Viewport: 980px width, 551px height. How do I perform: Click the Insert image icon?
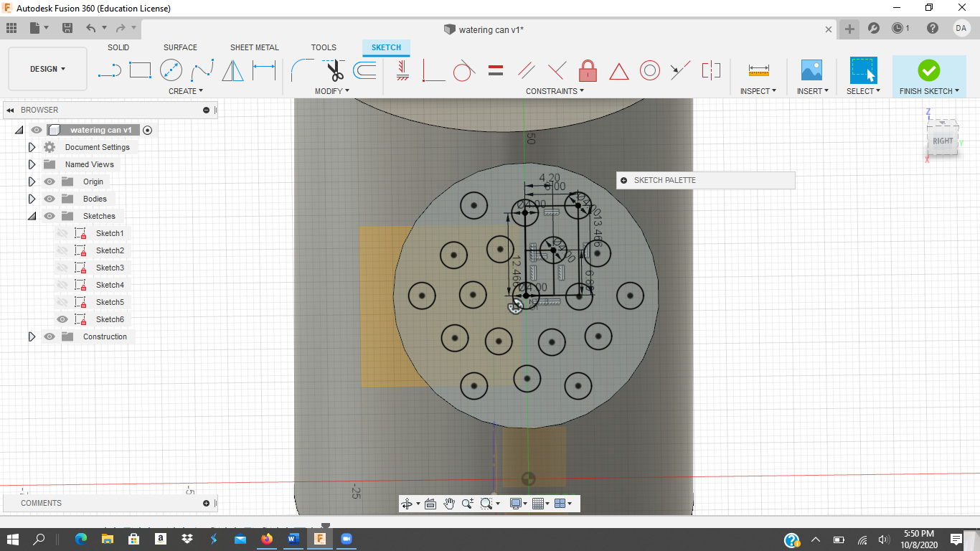811,70
